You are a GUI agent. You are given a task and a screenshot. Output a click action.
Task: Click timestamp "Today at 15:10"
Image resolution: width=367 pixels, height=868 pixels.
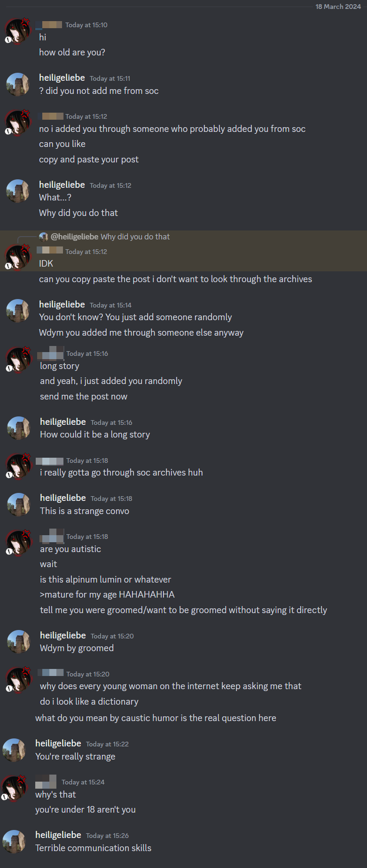coord(86,25)
